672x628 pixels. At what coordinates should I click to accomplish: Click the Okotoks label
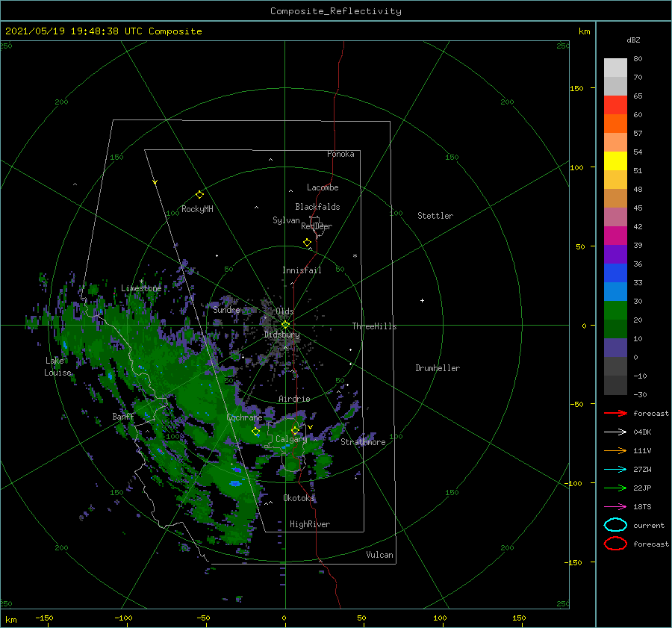click(299, 498)
